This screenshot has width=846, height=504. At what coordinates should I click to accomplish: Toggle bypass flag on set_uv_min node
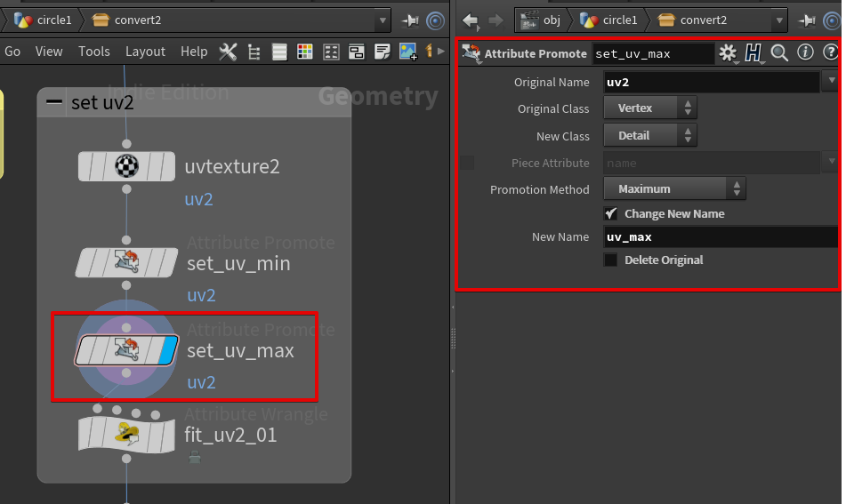point(86,262)
